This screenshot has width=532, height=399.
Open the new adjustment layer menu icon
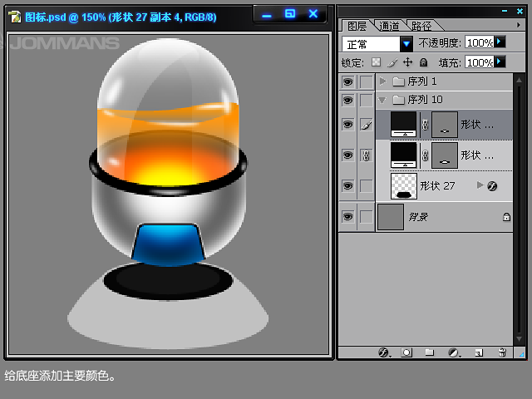[454, 352]
